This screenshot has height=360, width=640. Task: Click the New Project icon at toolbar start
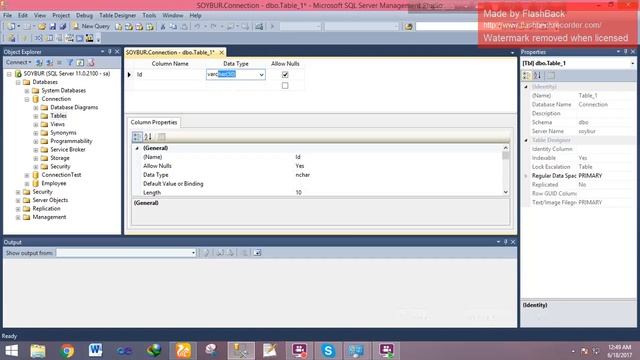11,27
